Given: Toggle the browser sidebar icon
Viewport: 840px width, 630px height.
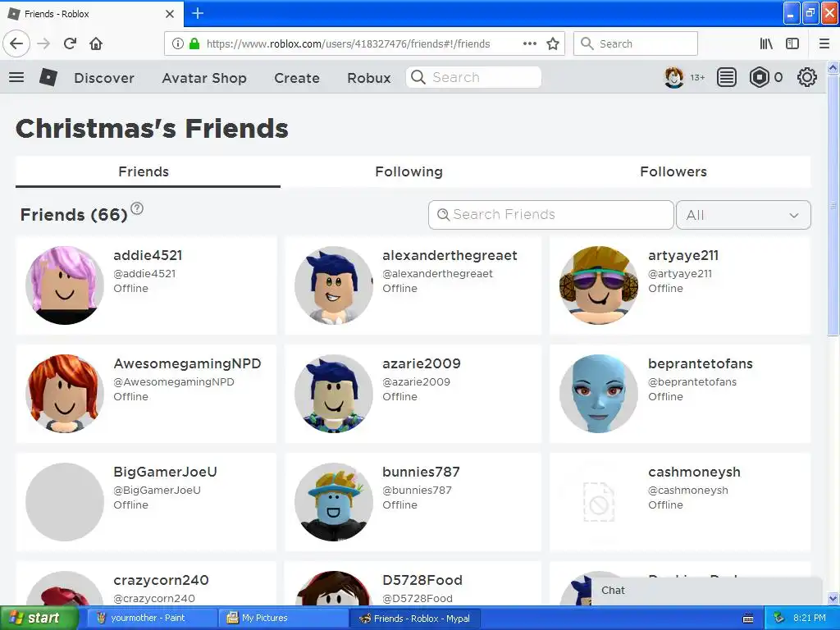Looking at the screenshot, I should pos(792,44).
